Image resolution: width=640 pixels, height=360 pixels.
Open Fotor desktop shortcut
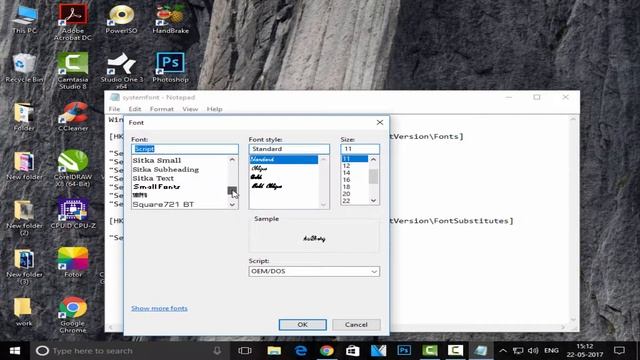(73, 263)
